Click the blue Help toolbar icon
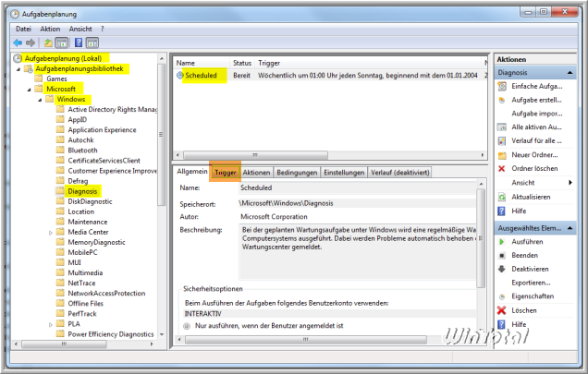This screenshot has width=588, height=374. pos(79,42)
